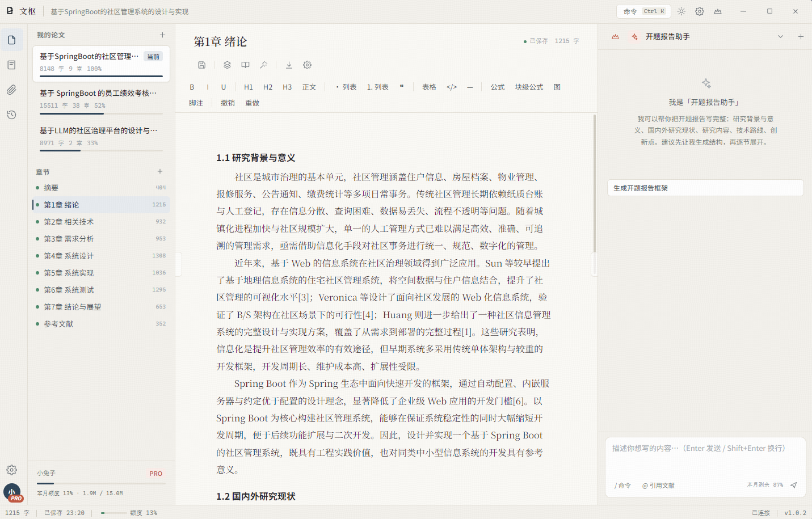
Task: Click the open book icon in toolbar
Action: [245, 65]
